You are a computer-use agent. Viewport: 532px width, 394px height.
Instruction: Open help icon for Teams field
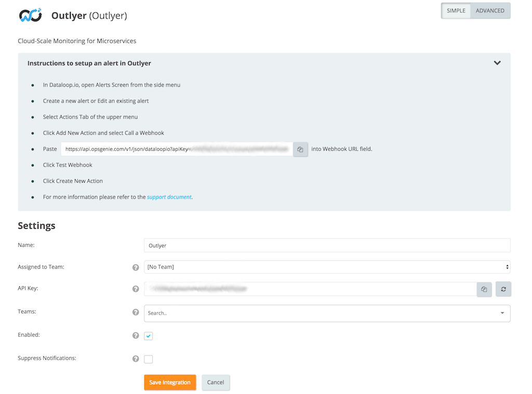136,312
